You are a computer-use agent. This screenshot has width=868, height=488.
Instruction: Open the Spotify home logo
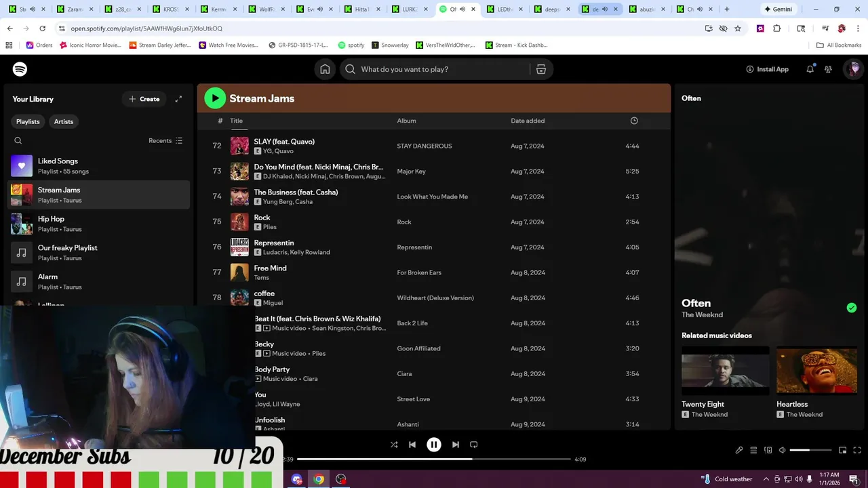click(20, 69)
